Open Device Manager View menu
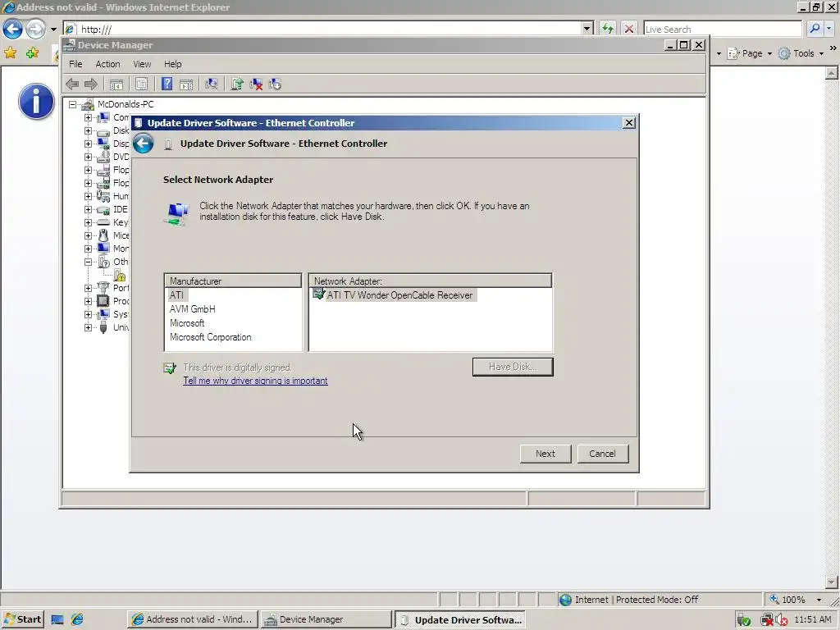Image resolution: width=840 pixels, height=630 pixels. tap(142, 64)
